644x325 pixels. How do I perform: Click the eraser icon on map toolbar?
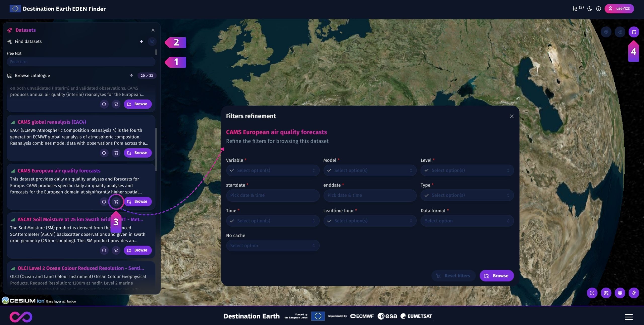click(620, 32)
